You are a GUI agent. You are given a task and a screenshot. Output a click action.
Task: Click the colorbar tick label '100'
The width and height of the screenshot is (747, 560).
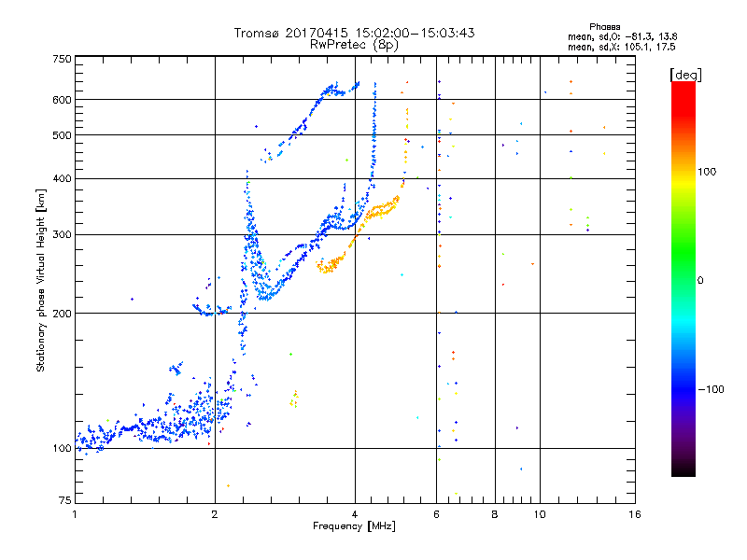(x=707, y=172)
